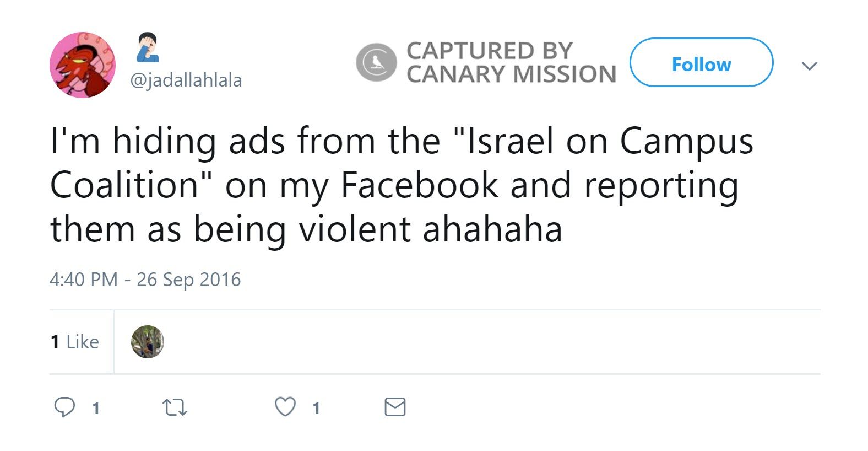
Task: Send tweet via direct message envelope icon
Action: coord(394,407)
